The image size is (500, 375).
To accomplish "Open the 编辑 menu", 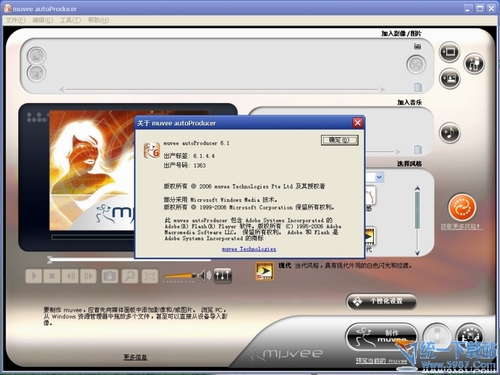I will [43, 20].
